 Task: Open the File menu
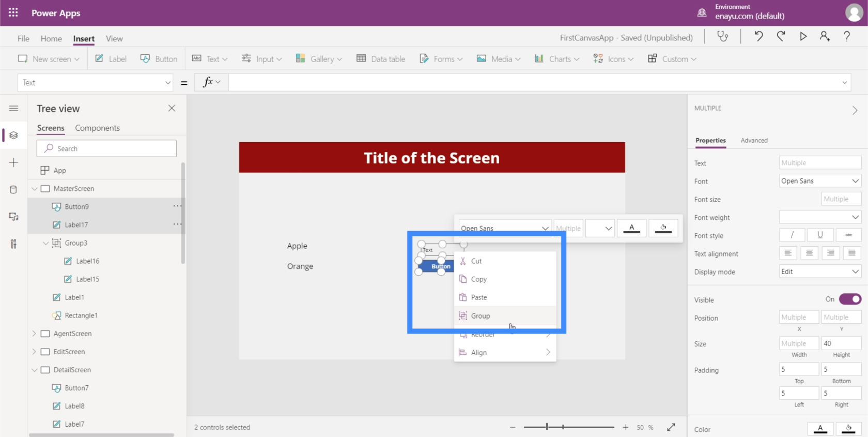(x=23, y=39)
